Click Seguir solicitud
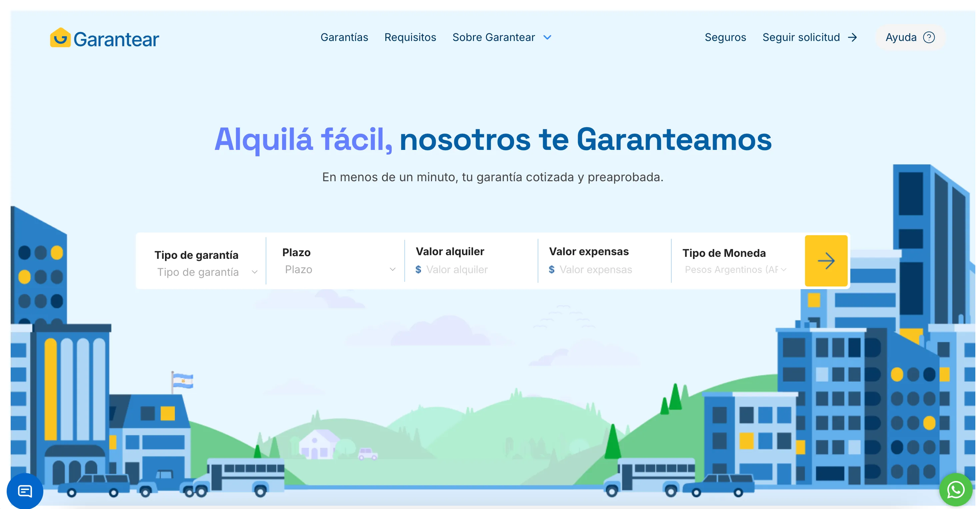Image resolution: width=980 pixels, height=509 pixels. pos(801,37)
